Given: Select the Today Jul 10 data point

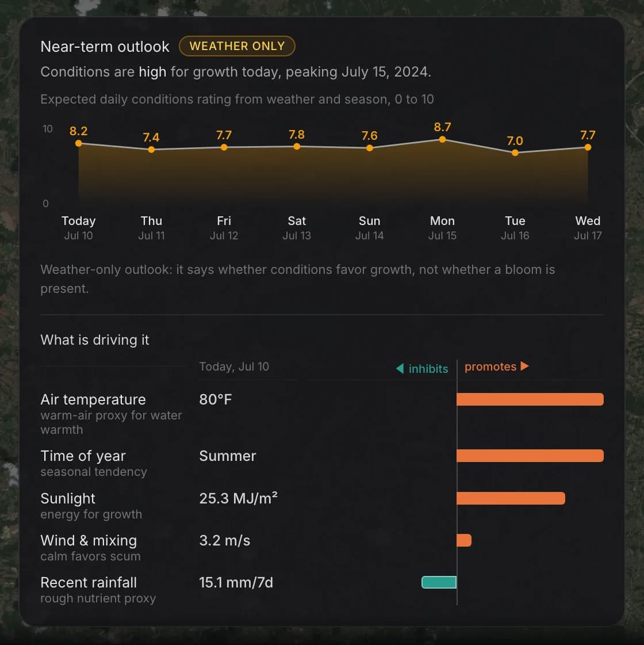Looking at the screenshot, I should [x=79, y=144].
